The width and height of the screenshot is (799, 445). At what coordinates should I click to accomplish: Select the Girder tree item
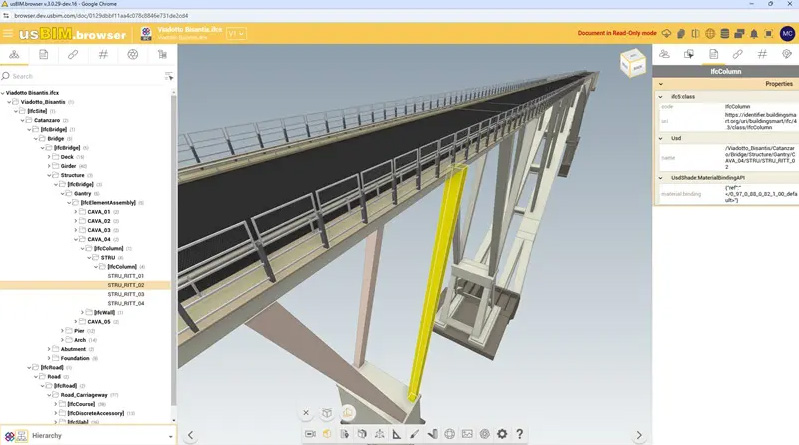point(68,166)
